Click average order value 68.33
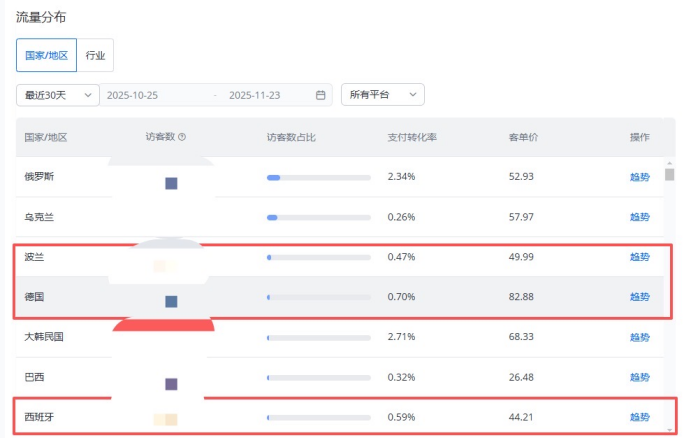 [521, 337]
